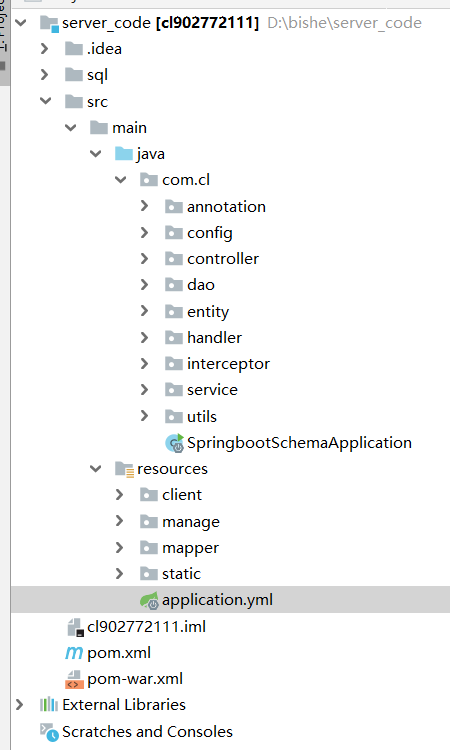Click the application.yml Spring config icon
The height and width of the screenshot is (750, 450).
click(149, 600)
